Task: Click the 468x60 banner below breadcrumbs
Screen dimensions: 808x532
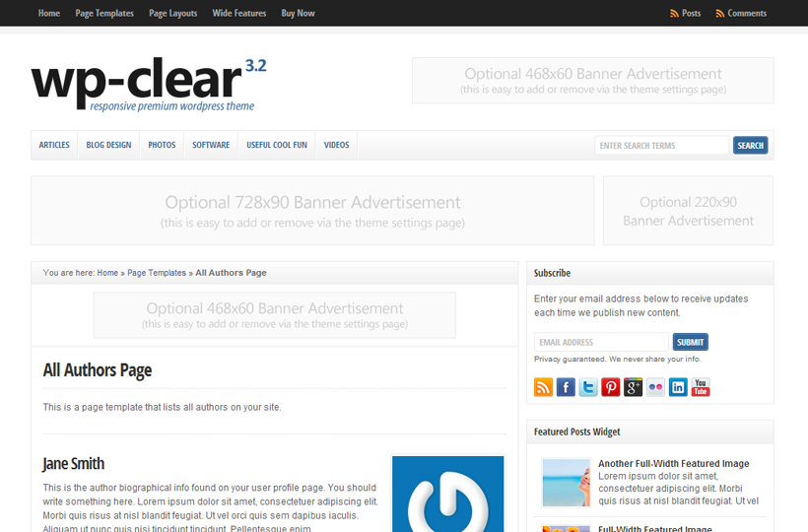Action: (x=275, y=315)
